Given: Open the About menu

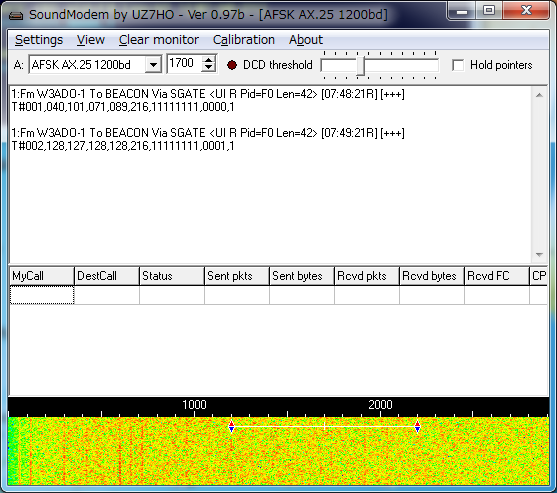Looking at the screenshot, I should [306, 40].
